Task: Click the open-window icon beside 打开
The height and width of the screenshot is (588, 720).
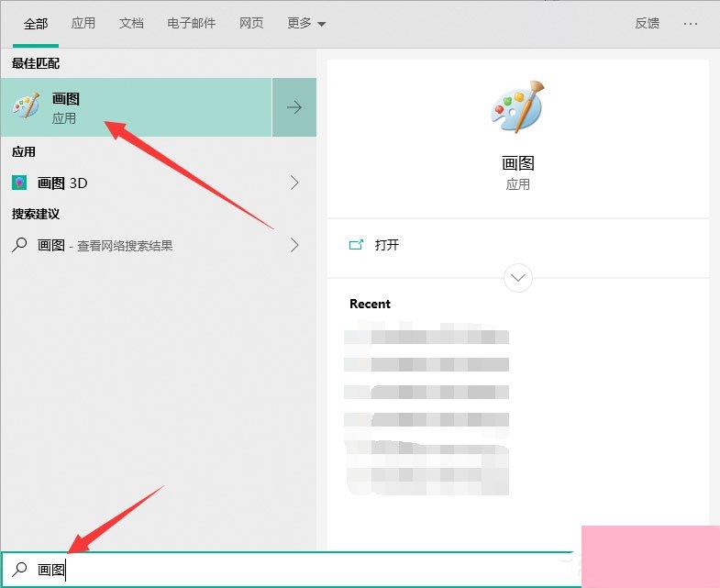Action: 356,244
